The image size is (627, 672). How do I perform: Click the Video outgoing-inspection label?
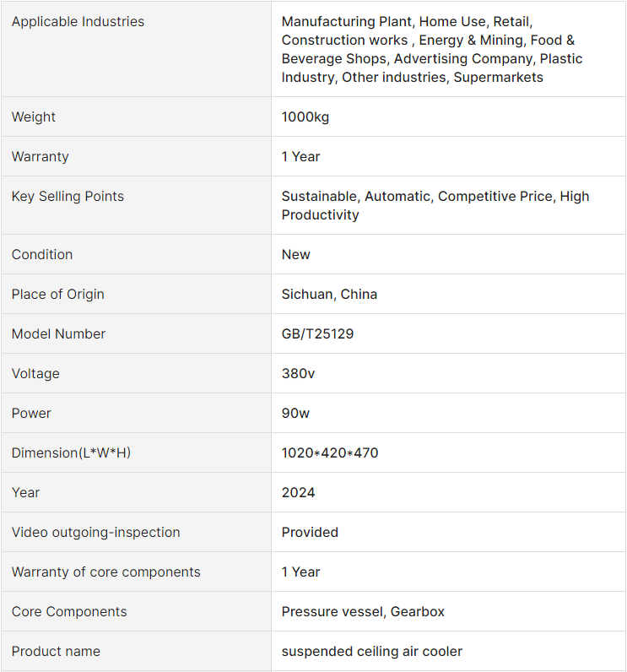pos(96,533)
